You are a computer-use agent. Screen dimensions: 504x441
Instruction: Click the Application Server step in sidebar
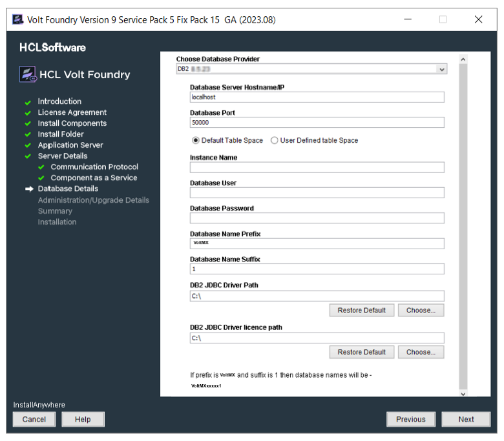(70, 145)
